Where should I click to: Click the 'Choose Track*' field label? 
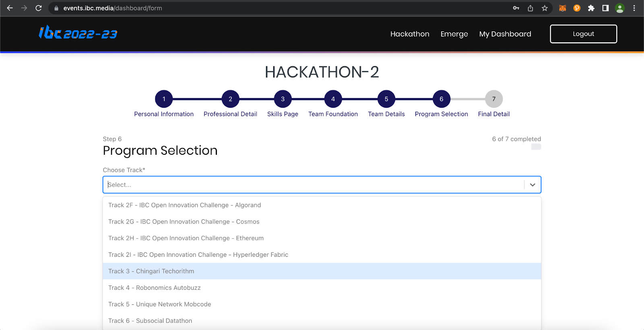(x=124, y=170)
